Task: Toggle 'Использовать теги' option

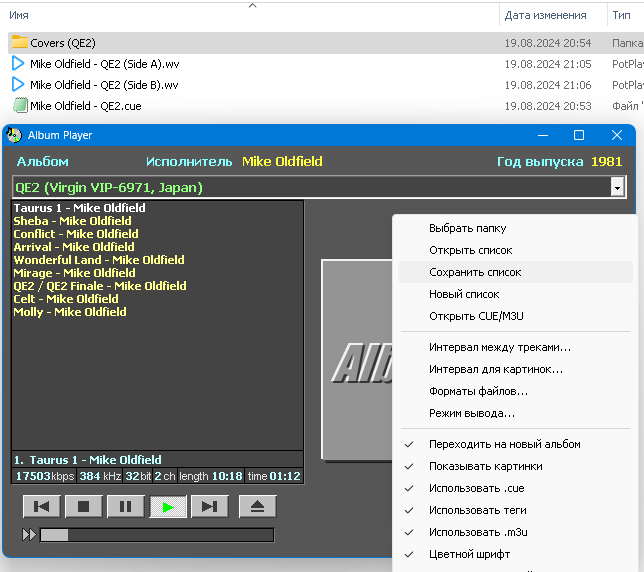Action: click(515, 510)
